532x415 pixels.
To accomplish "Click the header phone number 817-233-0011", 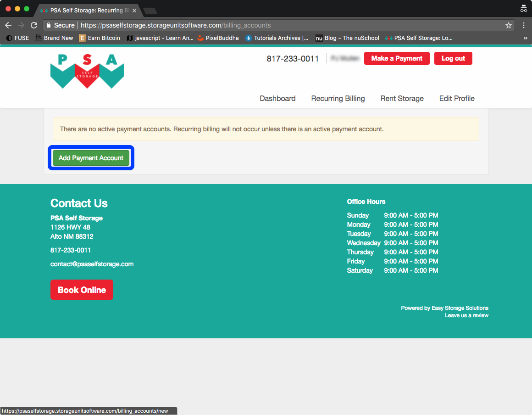I will 293,59.
